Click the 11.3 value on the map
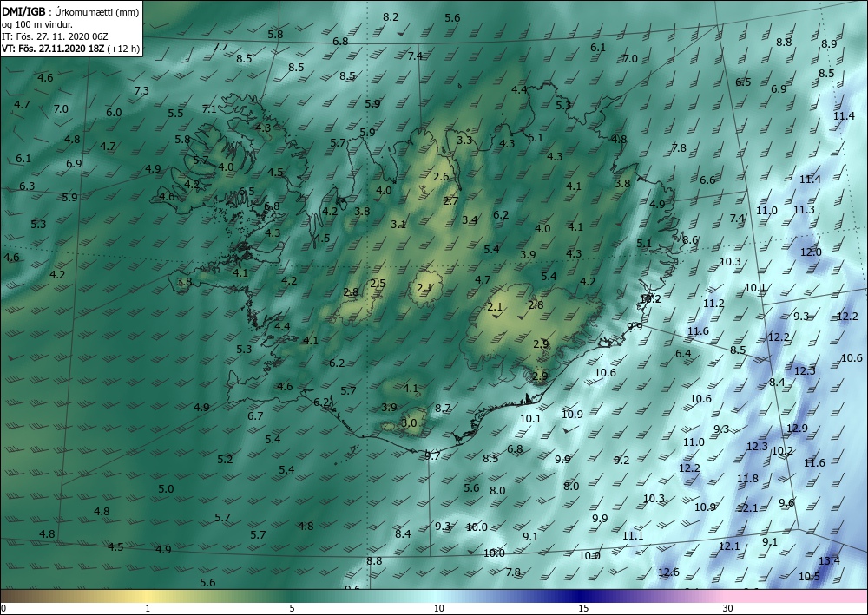 tap(804, 210)
